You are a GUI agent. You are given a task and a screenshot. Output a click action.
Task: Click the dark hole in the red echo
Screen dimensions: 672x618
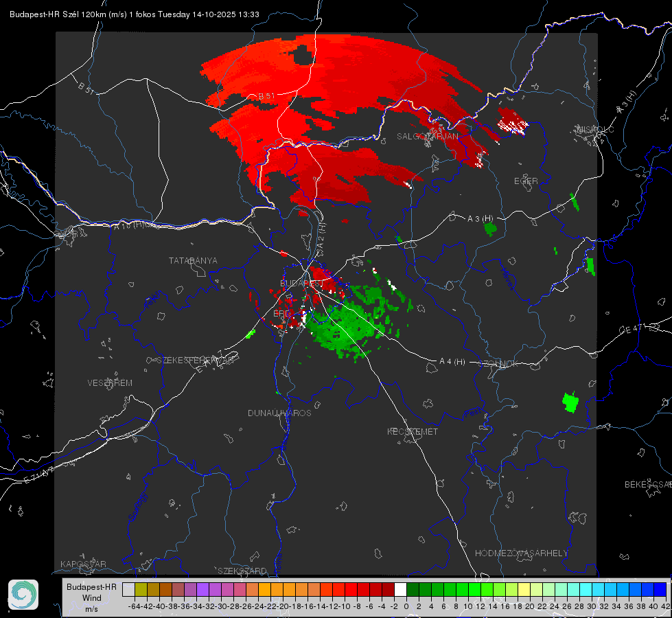tap(302, 56)
